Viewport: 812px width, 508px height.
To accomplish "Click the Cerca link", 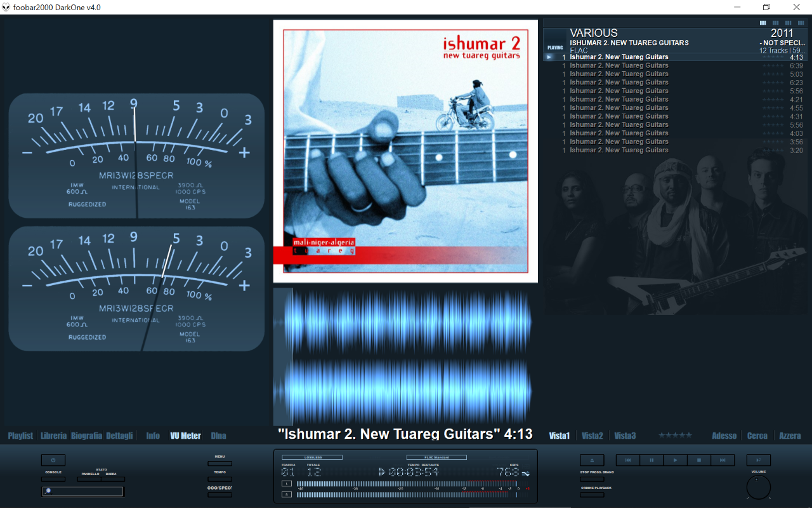I will 757,436.
